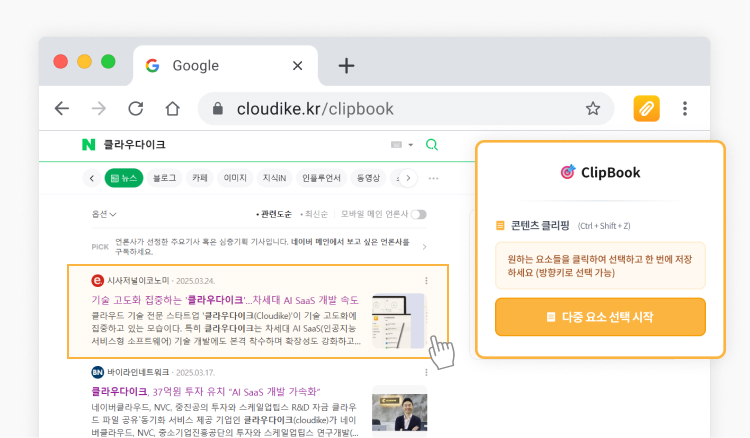750x438 pixels.
Task: Click the 시사저널이코노미 publisher logo
Action: 97,281
